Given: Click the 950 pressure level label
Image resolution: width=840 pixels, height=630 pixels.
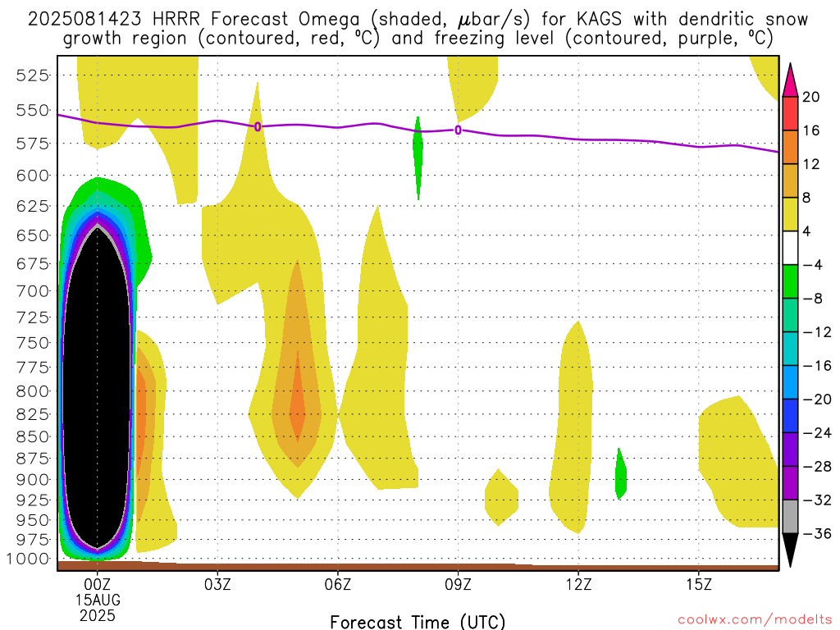Looking at the screenshot, I should tap(33, 519).
